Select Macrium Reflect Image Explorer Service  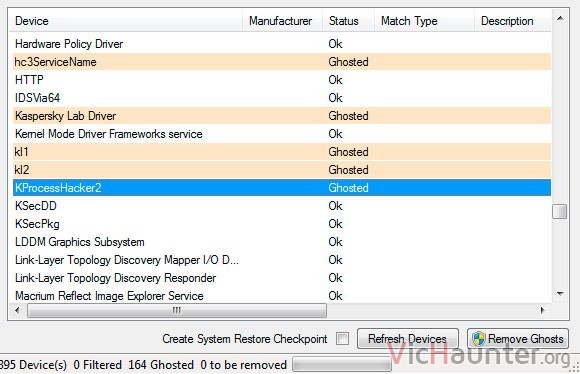tap(282, 296)
